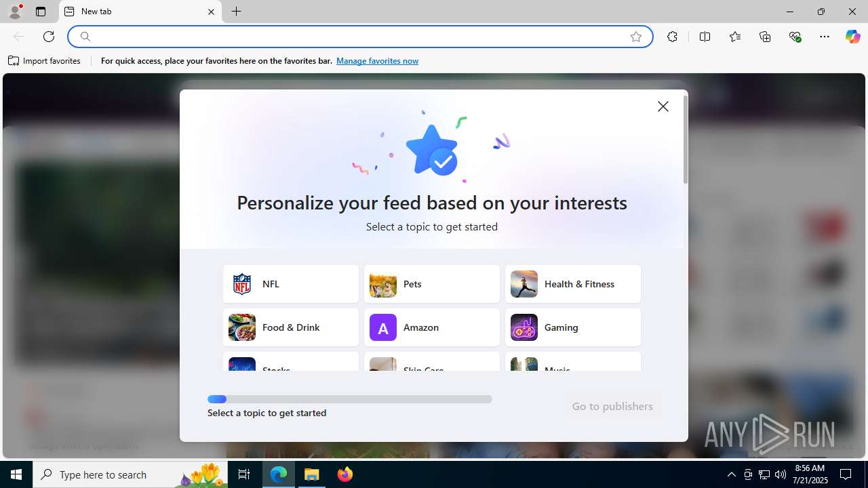Open Settings and more menu

point(825,37)
